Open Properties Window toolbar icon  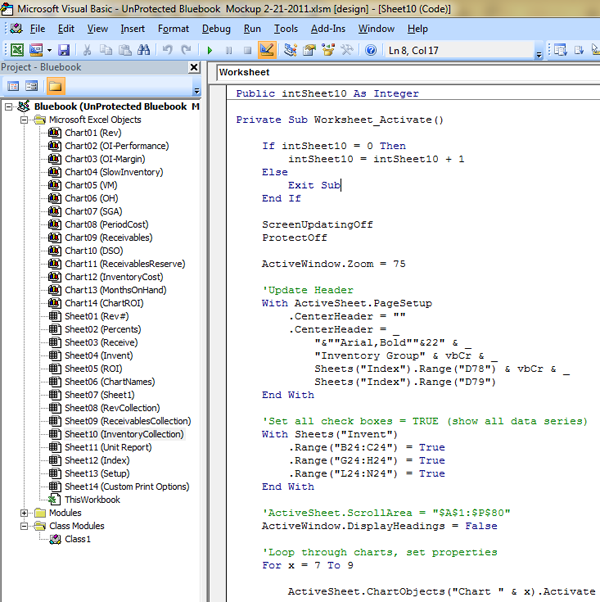point(309,50)
